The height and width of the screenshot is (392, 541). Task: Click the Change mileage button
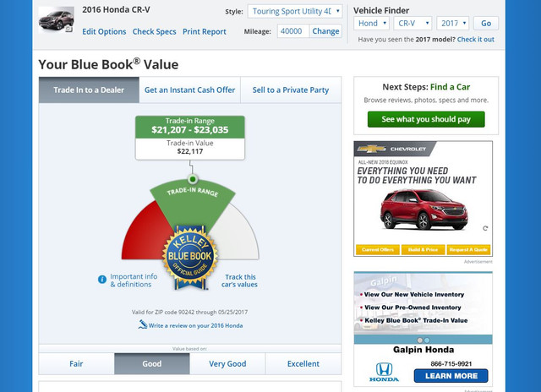tap(325, 31)
